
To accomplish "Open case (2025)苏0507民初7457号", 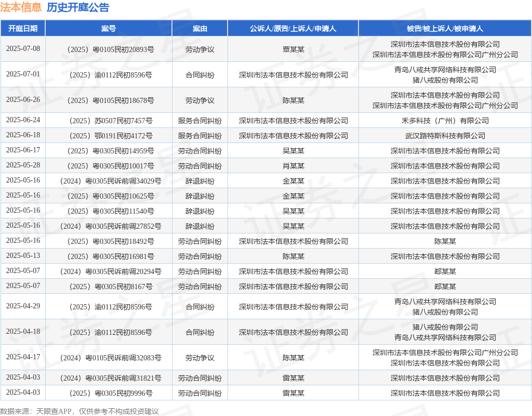I will tap(109, 121).
